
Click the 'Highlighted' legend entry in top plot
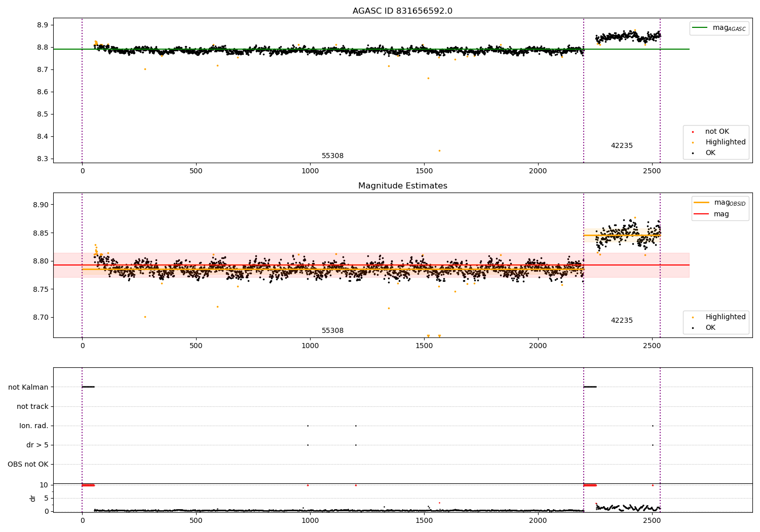pos(725,142)
